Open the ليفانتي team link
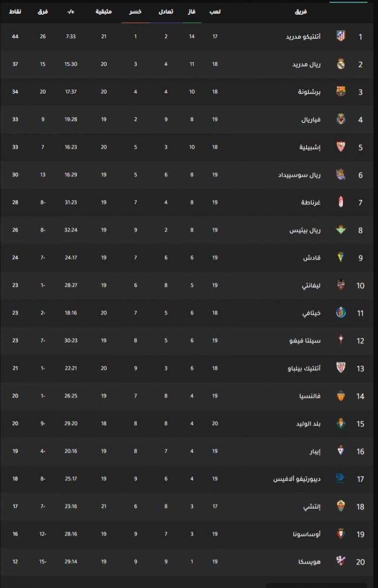 [312, 285]
